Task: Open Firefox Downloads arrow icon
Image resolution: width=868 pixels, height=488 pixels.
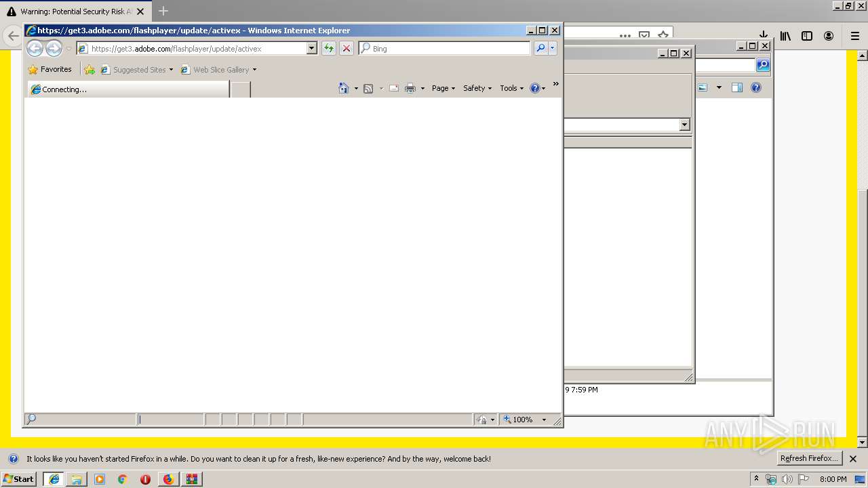Action: click(x=763, y=36)
